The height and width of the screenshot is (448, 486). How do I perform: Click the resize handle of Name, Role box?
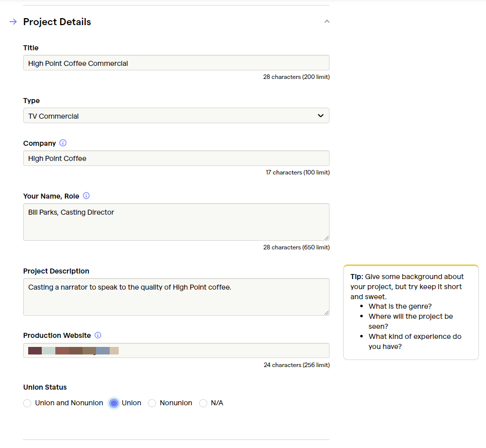[327, 238]
